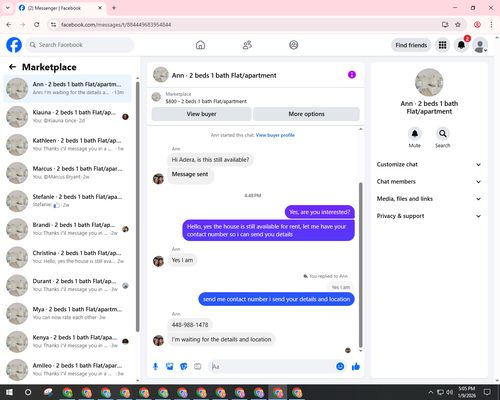This screenshot has width=500, height=400.
Task: Bookmark this page with the star
Action: (x=458, y=25)
